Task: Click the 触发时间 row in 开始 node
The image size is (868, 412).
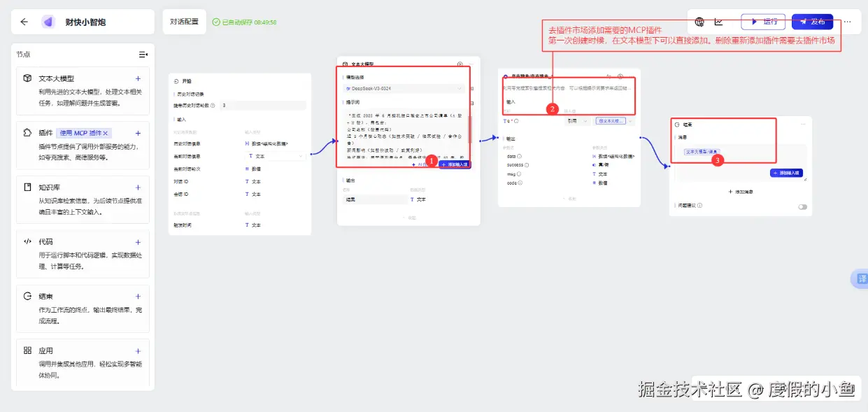Action: click(x=240, y=225)
